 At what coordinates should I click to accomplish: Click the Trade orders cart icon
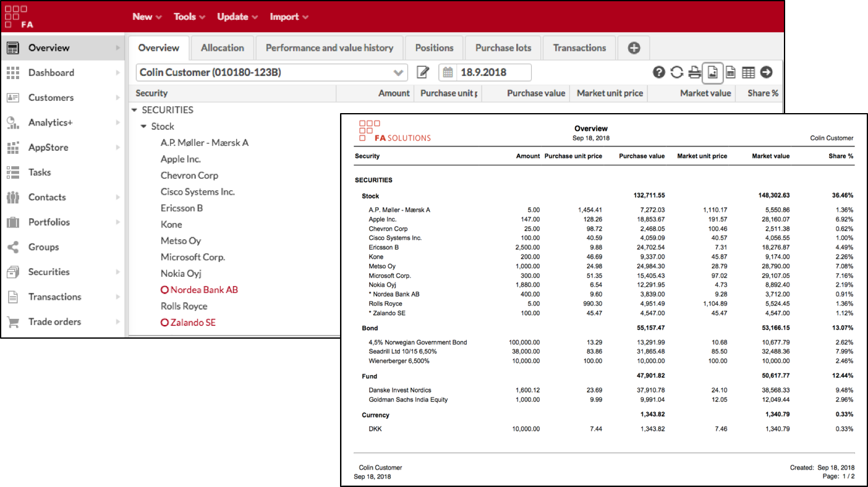pos(13,321)
